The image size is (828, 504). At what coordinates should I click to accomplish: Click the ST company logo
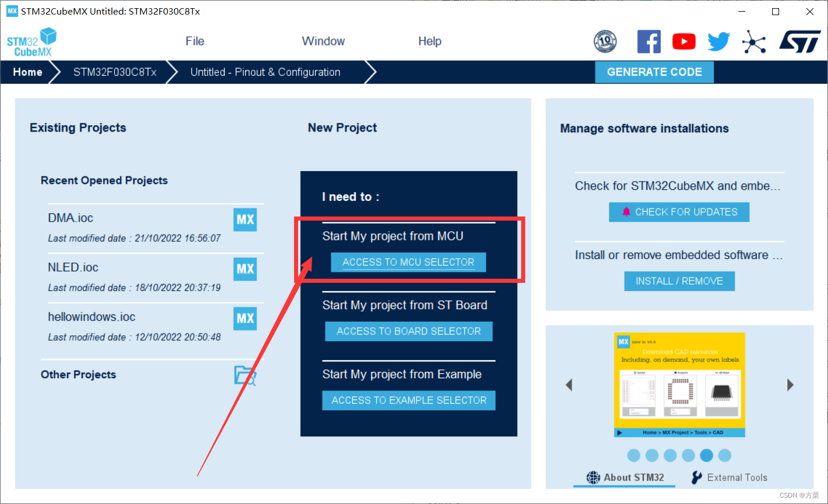(799, 41)
